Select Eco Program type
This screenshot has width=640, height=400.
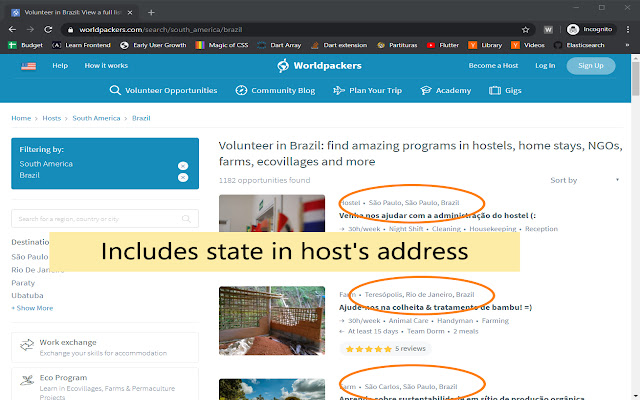[x=105, y=384]
